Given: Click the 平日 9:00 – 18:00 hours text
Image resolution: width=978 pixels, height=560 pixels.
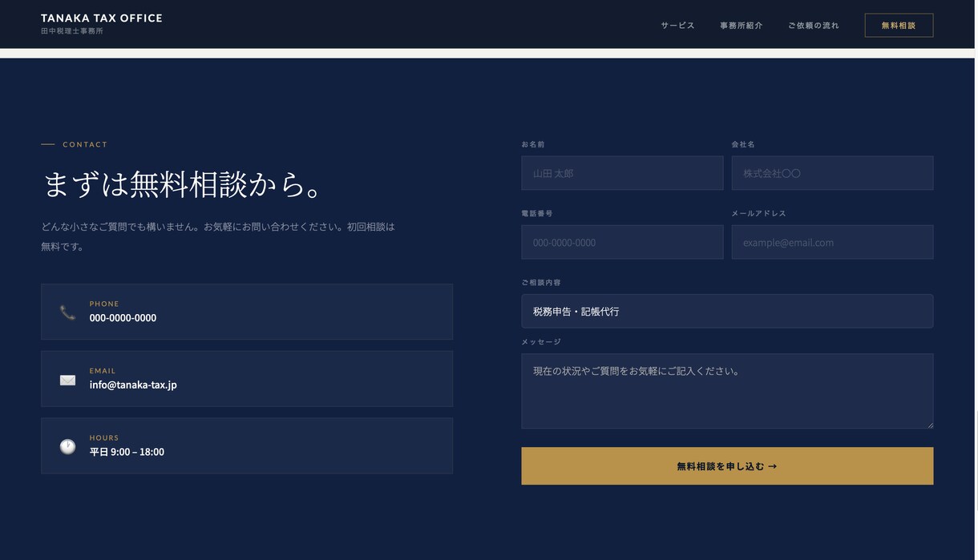Looking at the screenshot, I should pos(127,452).
